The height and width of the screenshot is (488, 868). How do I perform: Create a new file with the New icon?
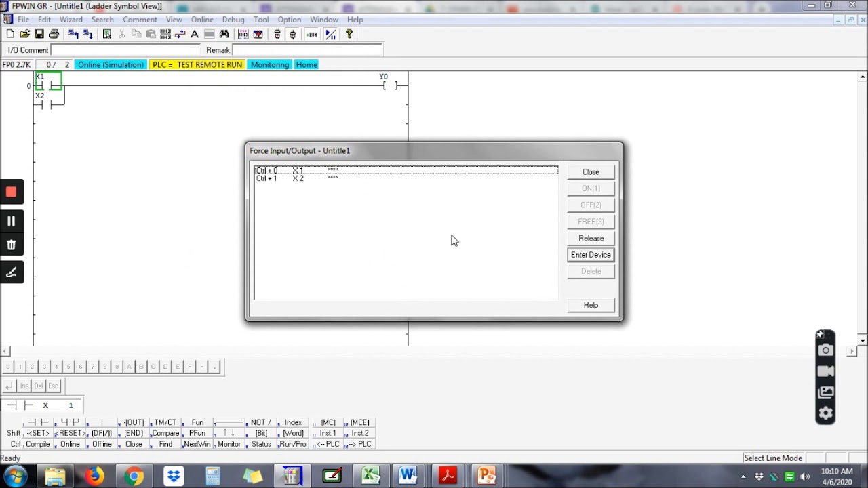tap(9, 34)
